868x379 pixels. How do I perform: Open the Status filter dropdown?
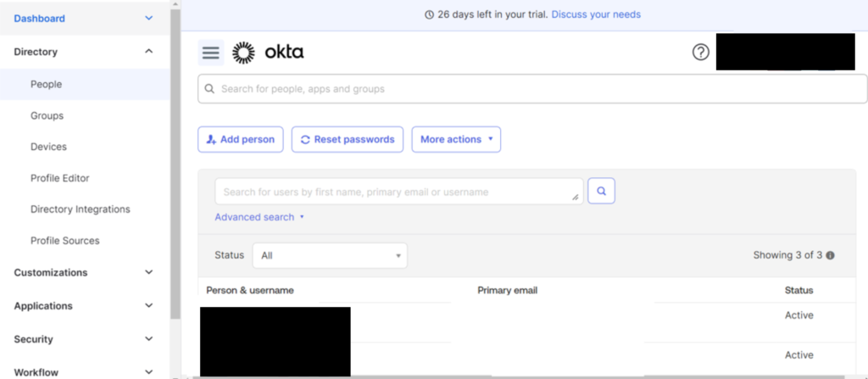[330, 255]
